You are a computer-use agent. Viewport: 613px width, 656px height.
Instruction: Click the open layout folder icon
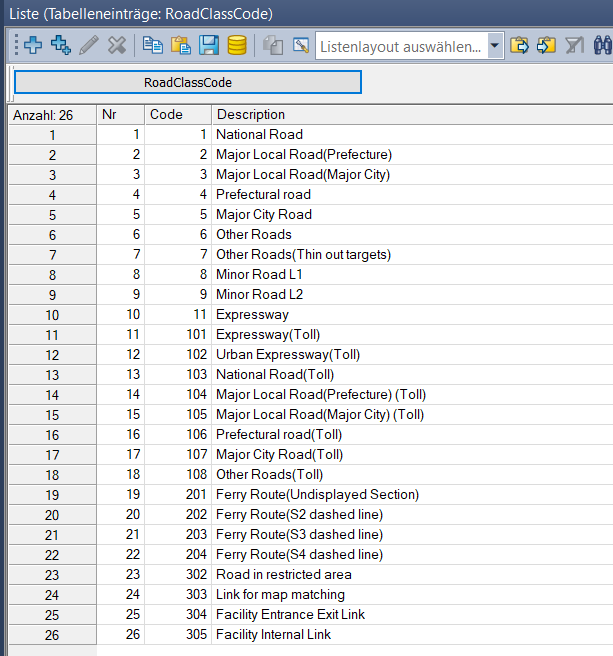coord(519,45)
